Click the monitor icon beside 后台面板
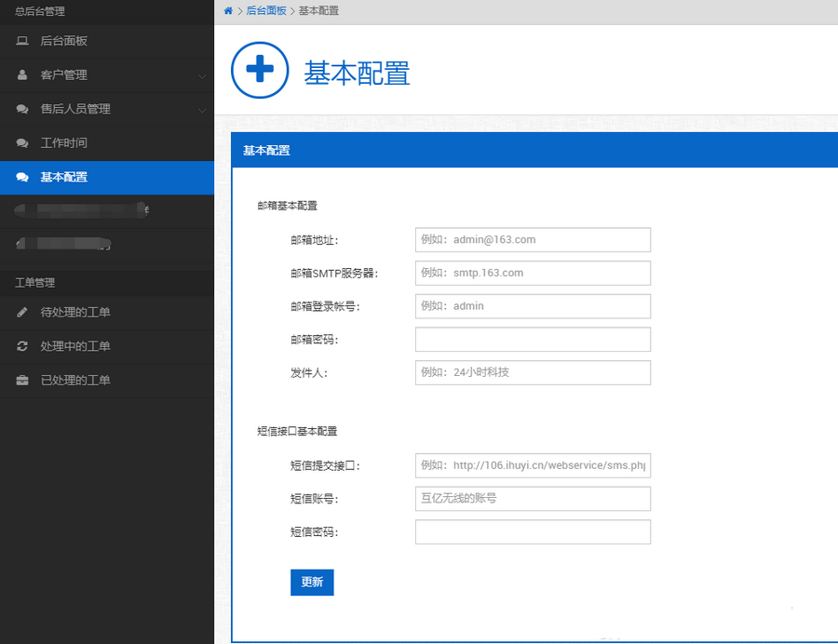 pos(20,41)
